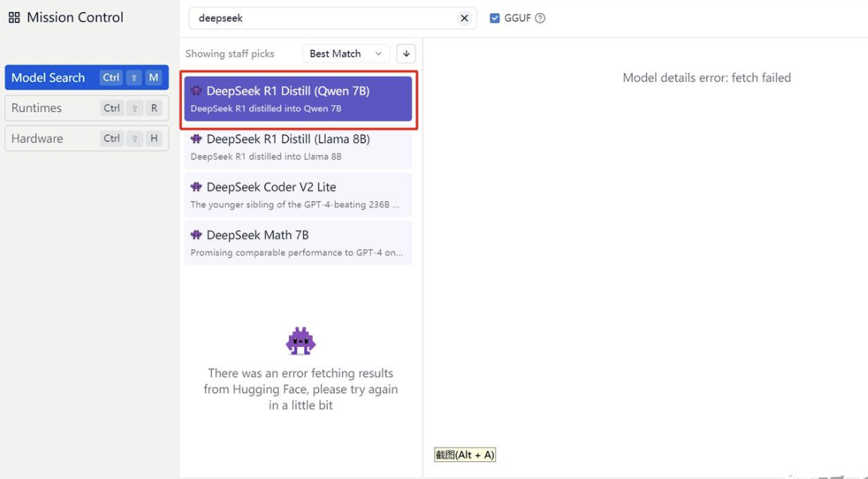
Task: Click the Mission Control grid icon
Action: [x=15, y=18]
